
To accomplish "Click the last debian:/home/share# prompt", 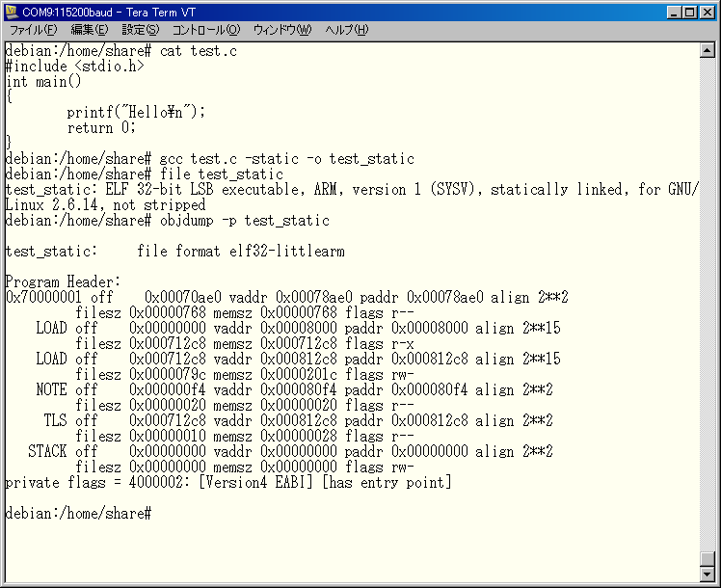I will (78, 514).
